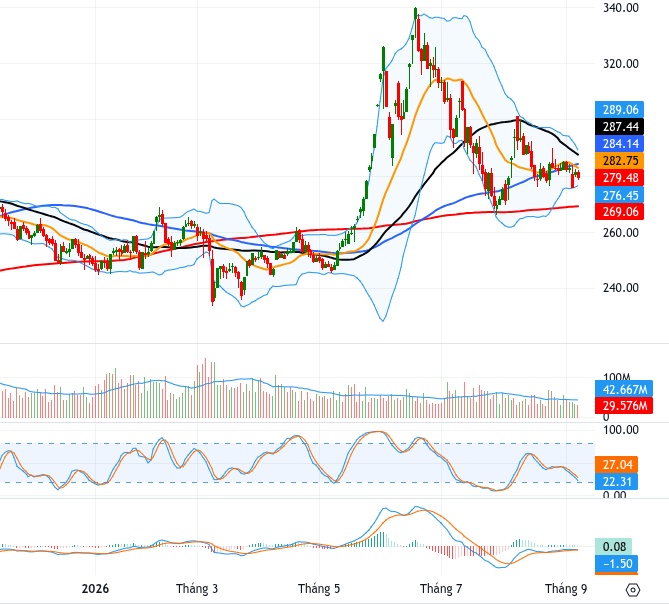Select the 289.06 upper band price label
669x604 pixels.
pos(620,110)
